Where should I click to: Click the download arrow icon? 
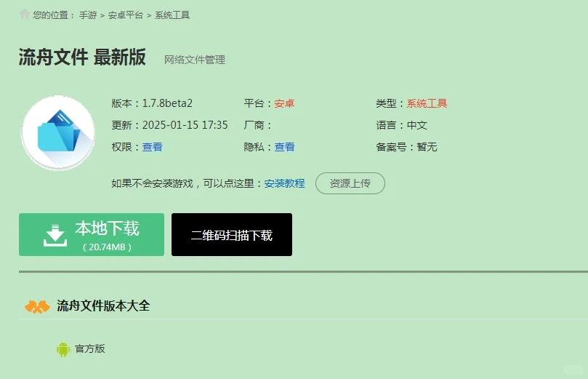[x=55, y=235]
